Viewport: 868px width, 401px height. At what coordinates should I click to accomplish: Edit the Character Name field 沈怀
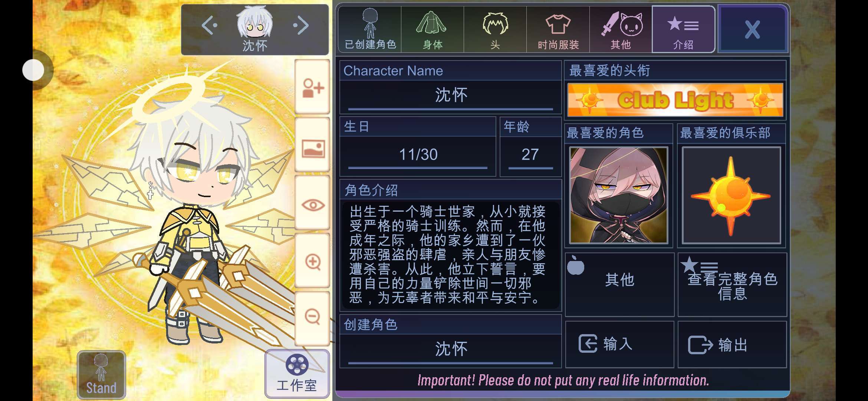451,96
